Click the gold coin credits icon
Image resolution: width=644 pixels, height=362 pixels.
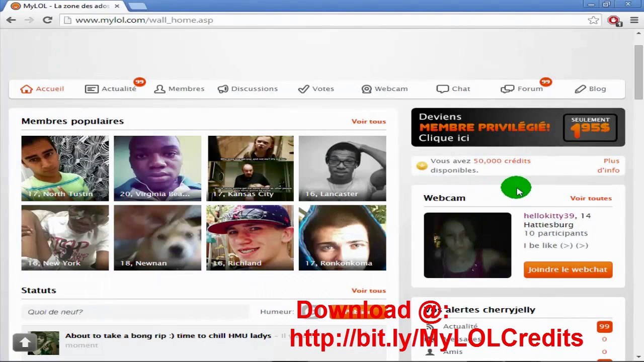[x=422, y=165]
